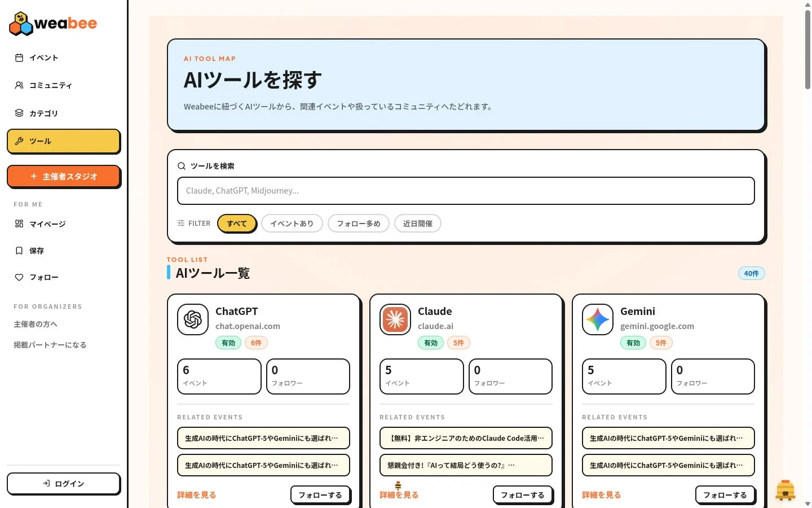Click Gemini's 0 フォロワー stat box

point(713,376)
